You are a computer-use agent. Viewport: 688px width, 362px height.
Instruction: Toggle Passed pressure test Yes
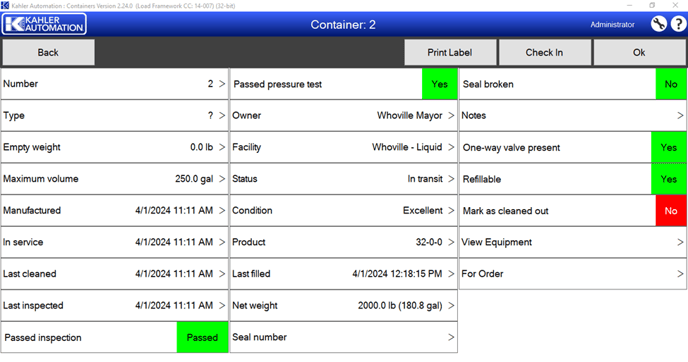[x=439, y=84]
